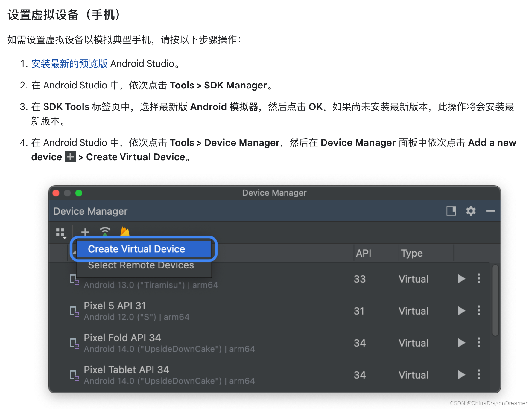Click the green zoom window button

pyautogui.click(x=79, y=193)
